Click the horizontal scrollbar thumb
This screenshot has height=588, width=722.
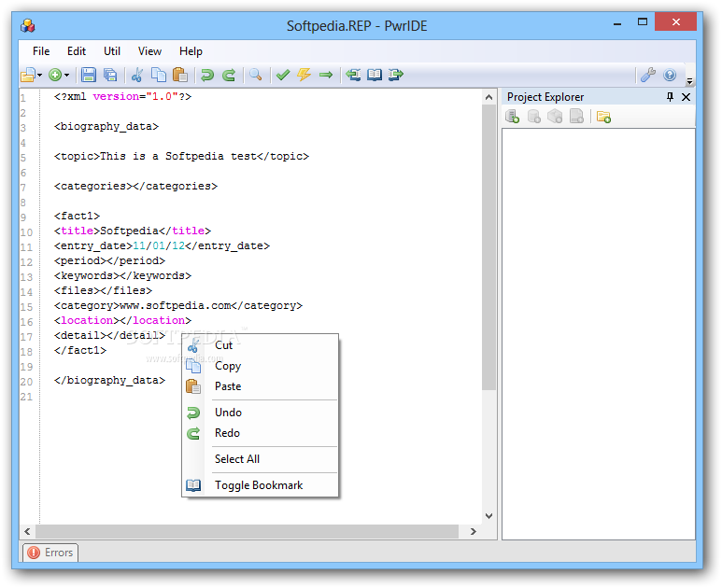[247, 531]
